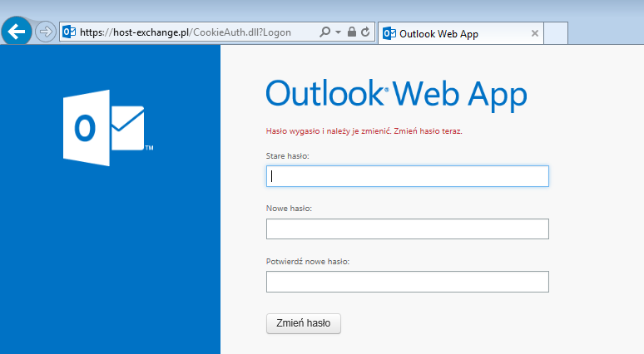Image resolution: width=644 pixels, height=354 pixels.
Task: Focus the Nowe hasło input field
Action: click(x=408, y=229)
